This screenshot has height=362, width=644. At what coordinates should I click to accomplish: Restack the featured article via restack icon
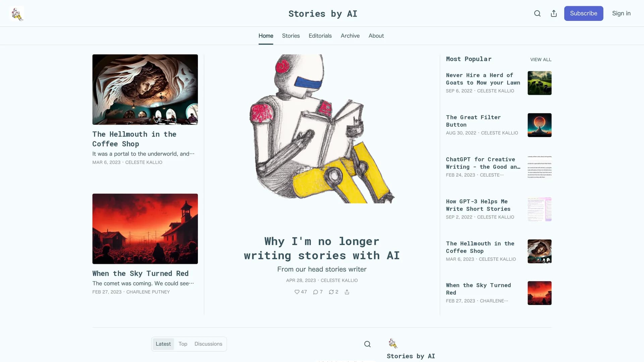[333, 292]
